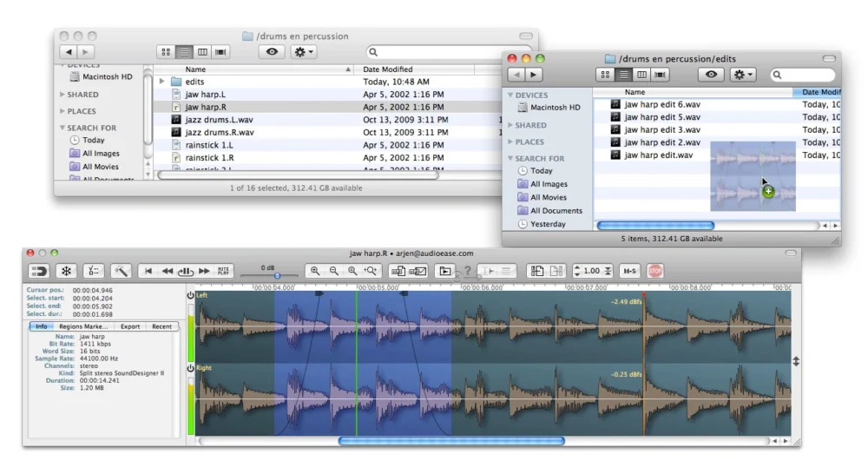Click Quick Look eye button in drums en percussion window

click(x=272, y=52)
